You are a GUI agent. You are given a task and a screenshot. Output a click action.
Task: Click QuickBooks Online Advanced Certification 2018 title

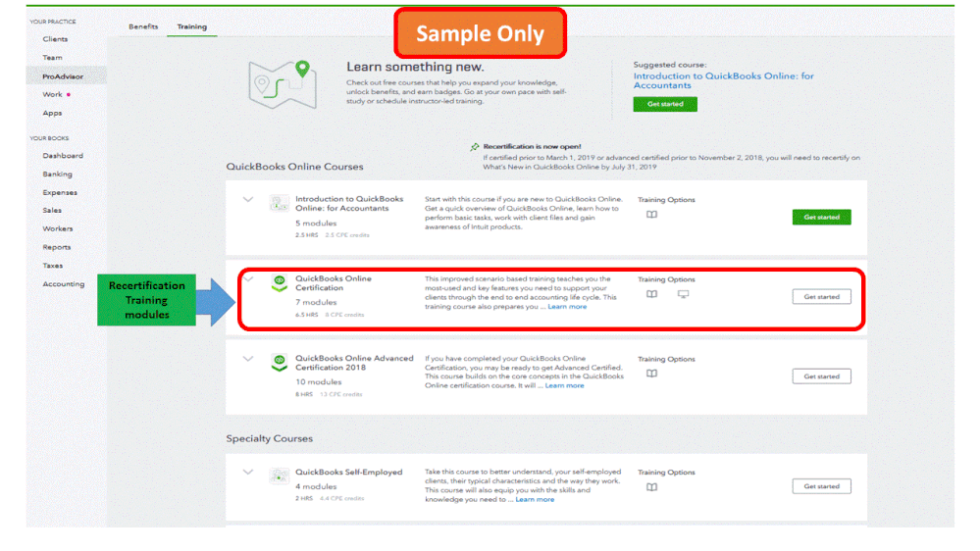pyautogui.click(x=354, y=363)
